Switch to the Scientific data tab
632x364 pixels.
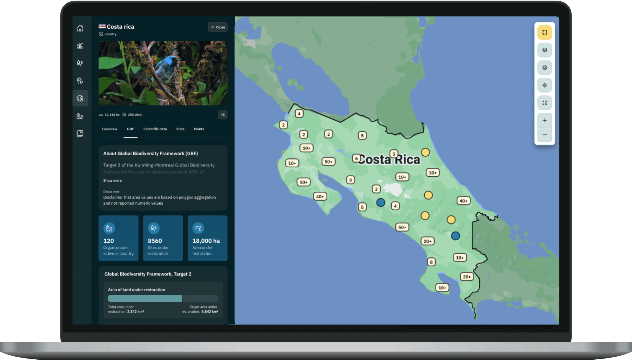[x=155, y=129]
